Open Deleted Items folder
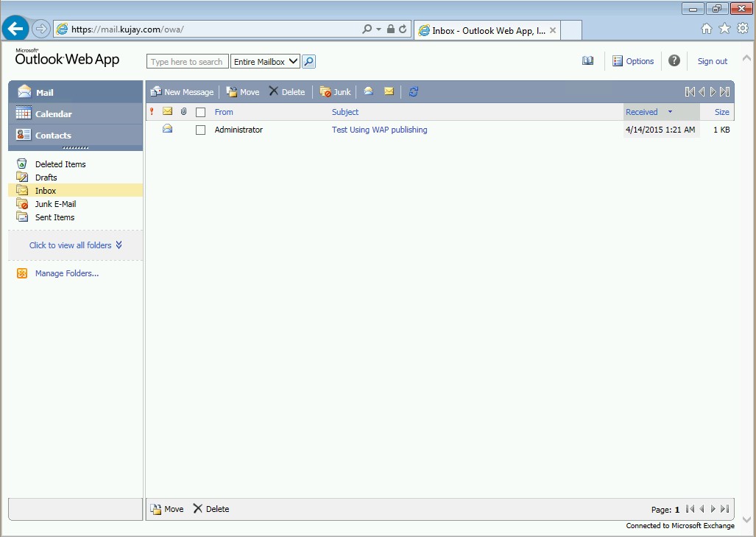The image size is (756, 537). [60, 164]
